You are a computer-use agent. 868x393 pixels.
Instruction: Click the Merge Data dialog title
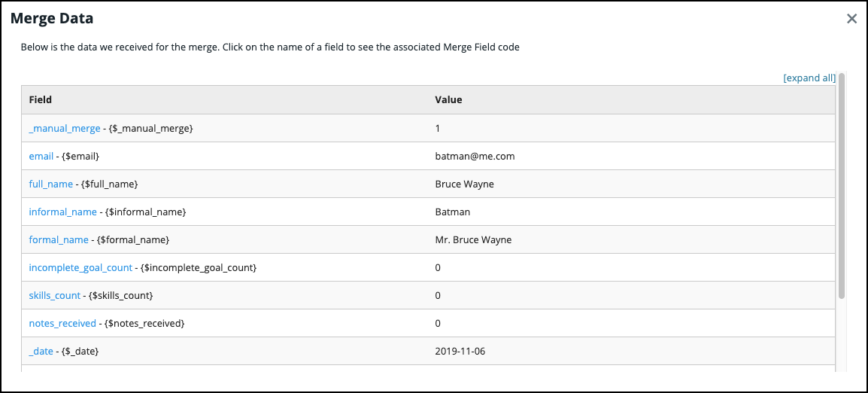[x=52, y=19]
